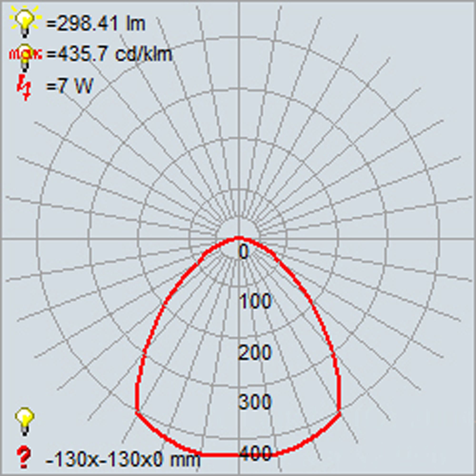Click the 200 scale label

(255, 352)
